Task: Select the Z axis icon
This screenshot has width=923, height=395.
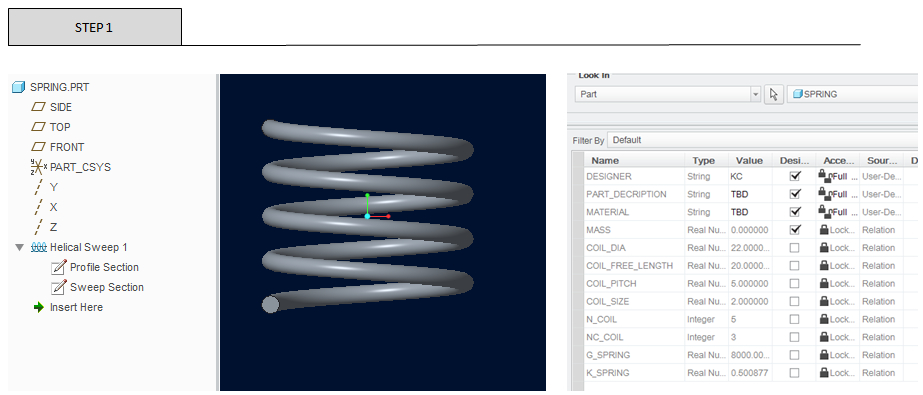Action: point(39,227)
